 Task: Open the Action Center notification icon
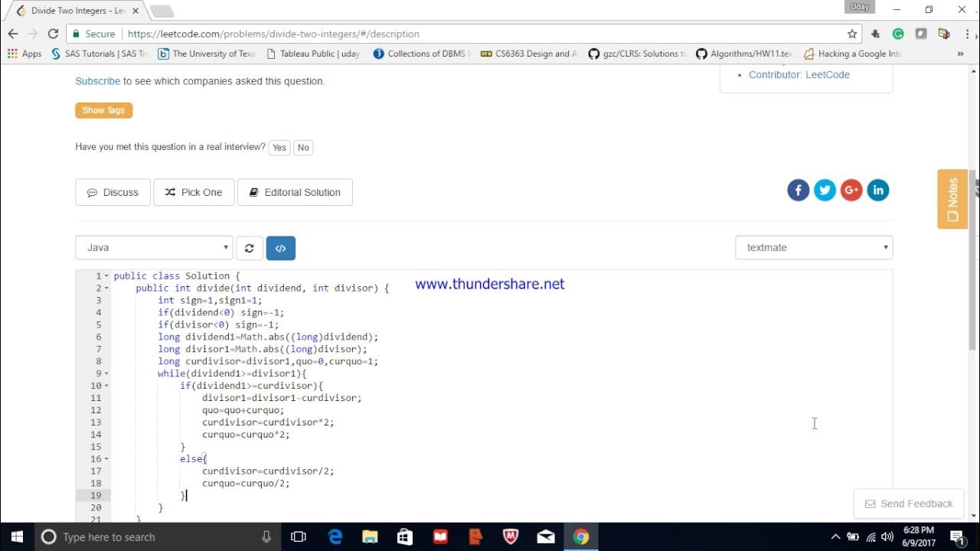coord(957,536)
